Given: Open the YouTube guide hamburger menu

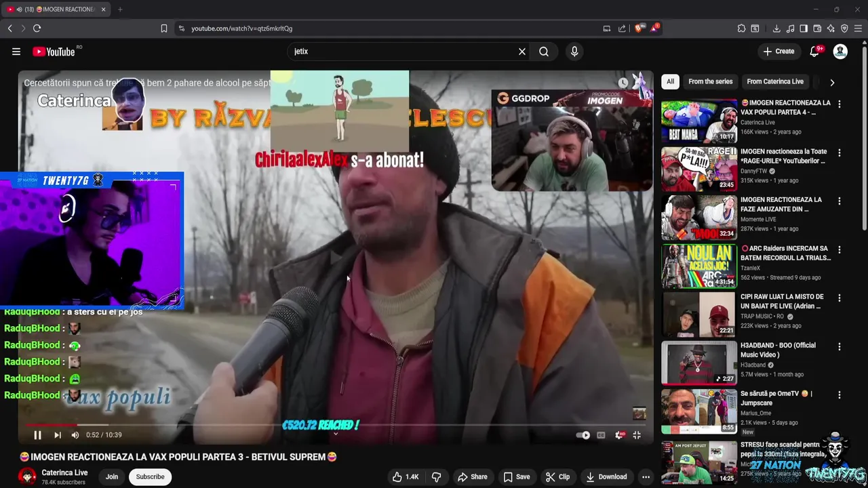Looking at the screenshot, I should [x=16, y=52].
